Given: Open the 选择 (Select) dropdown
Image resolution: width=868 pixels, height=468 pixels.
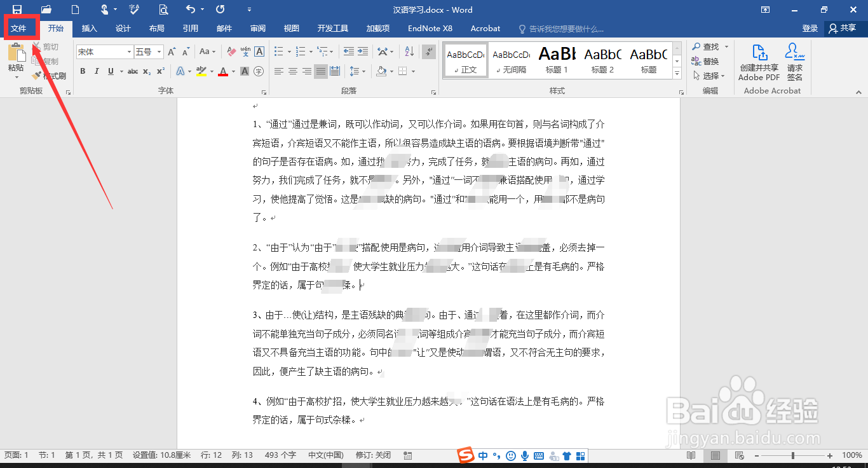Looking at the screenshot, I should [x=710, y=76].
